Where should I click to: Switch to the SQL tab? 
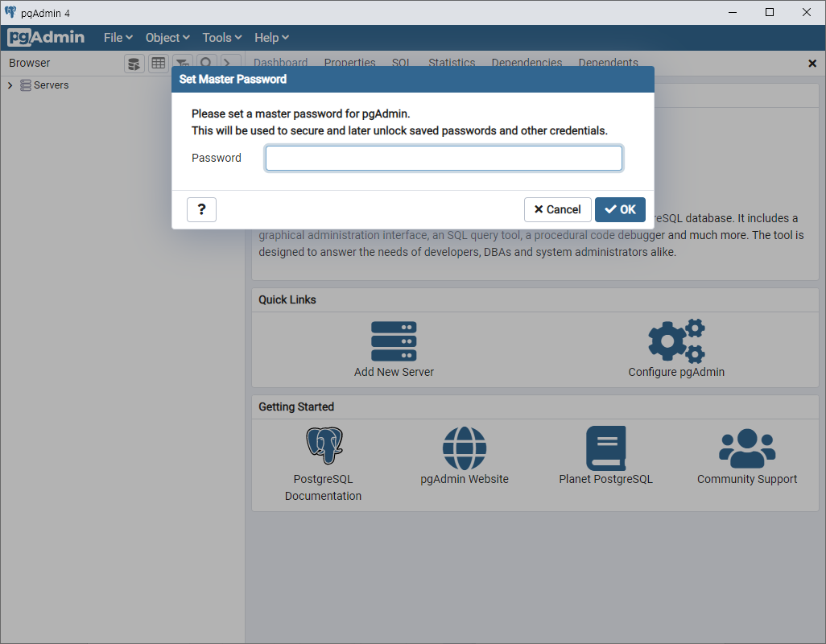point(401,62)
